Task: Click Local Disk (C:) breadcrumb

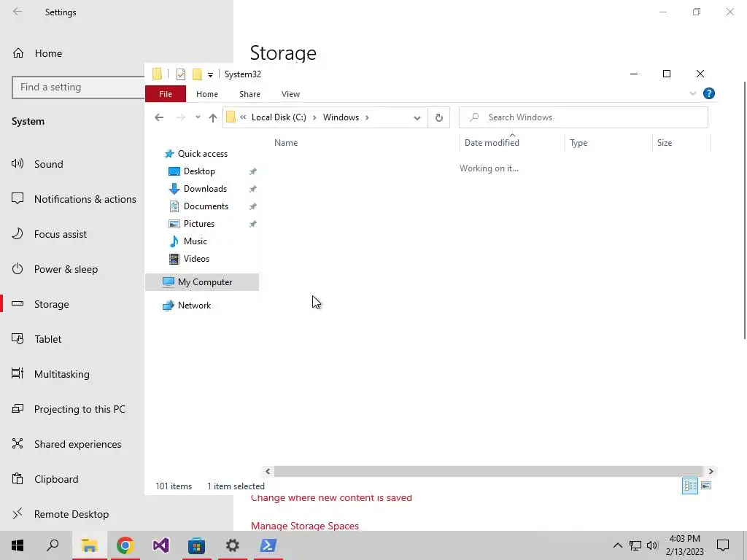Action: (279, 117)
